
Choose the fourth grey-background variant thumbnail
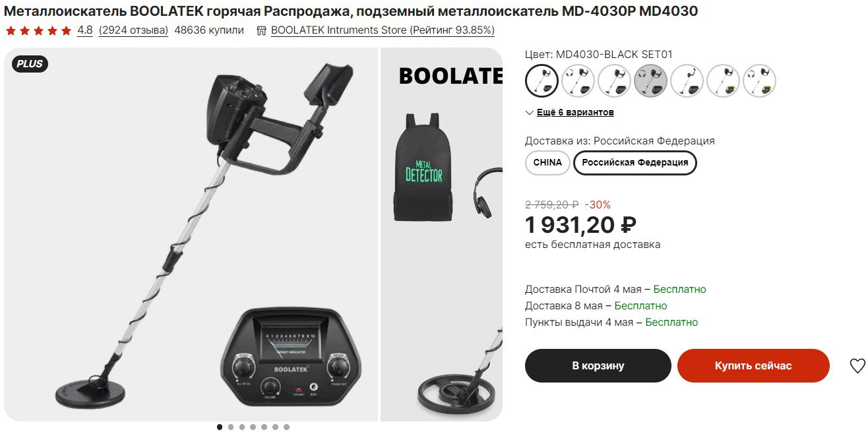[651, 80]
